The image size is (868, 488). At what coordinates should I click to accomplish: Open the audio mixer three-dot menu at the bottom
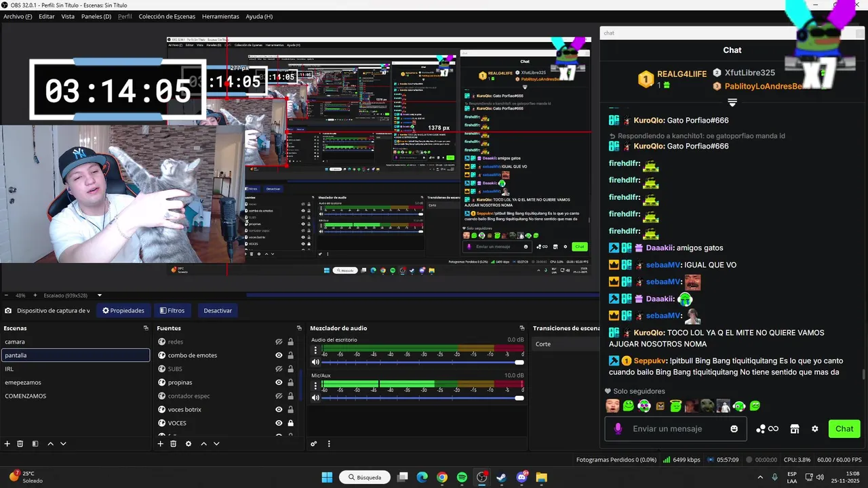pos(329,444)
